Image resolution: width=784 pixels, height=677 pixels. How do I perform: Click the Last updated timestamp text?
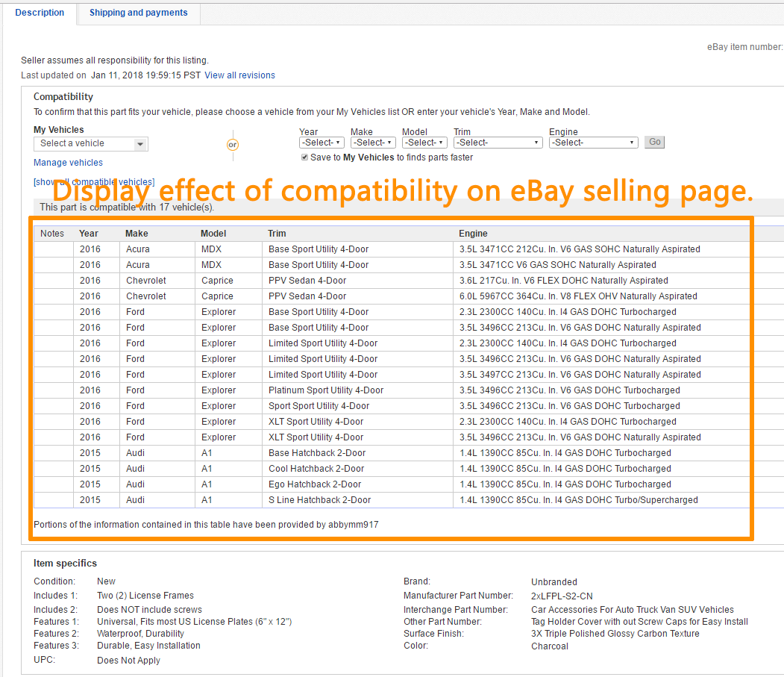coord(110,75)
